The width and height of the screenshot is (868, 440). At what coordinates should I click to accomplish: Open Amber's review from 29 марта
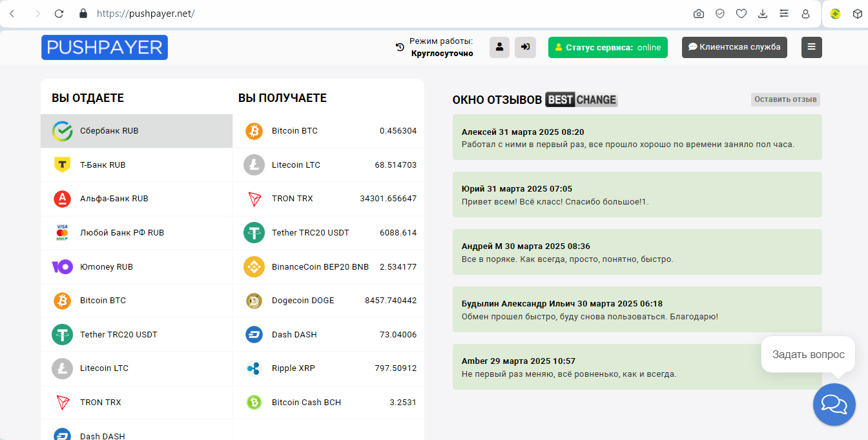point(637,367)
